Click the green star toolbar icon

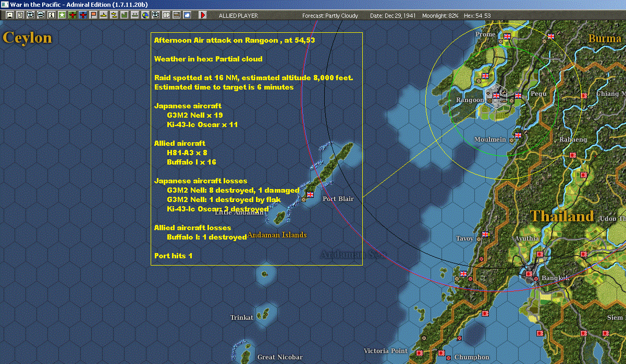[62, 15]
